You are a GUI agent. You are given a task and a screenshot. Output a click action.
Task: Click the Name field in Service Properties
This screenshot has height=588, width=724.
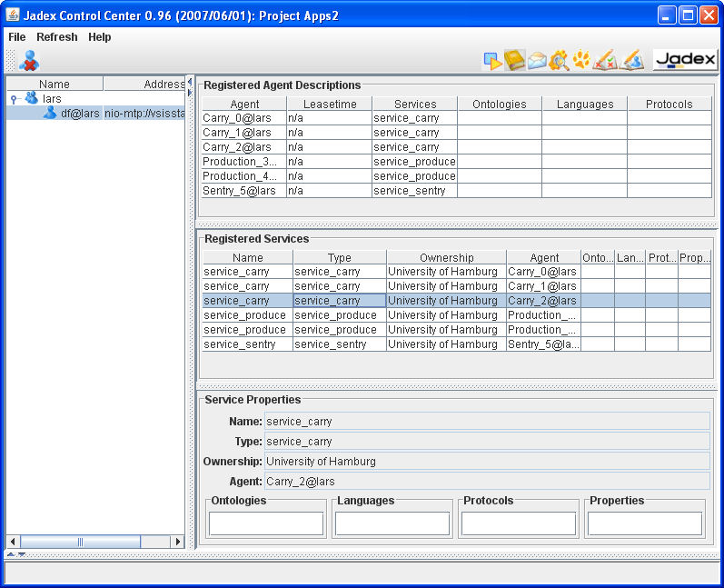coord(487,422)
